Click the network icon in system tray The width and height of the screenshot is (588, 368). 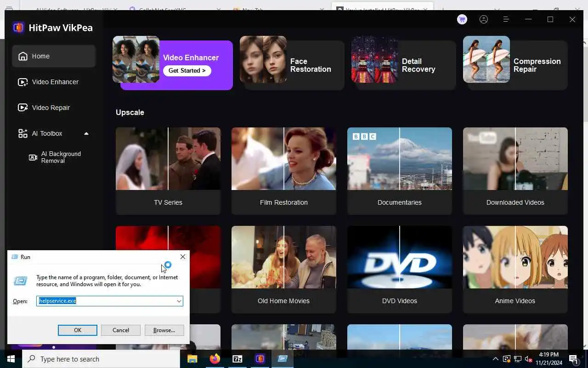tap(518, 359)
